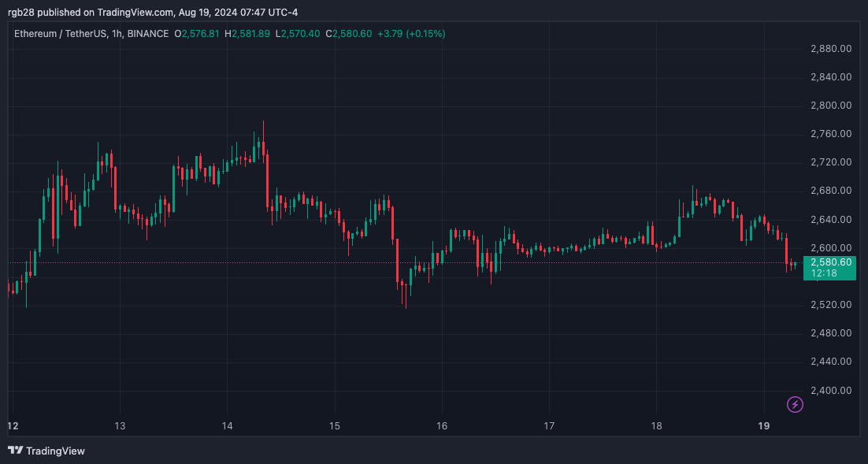
Task: Click the L low price value 2,570.40
Action: click(x=299, y=34)
